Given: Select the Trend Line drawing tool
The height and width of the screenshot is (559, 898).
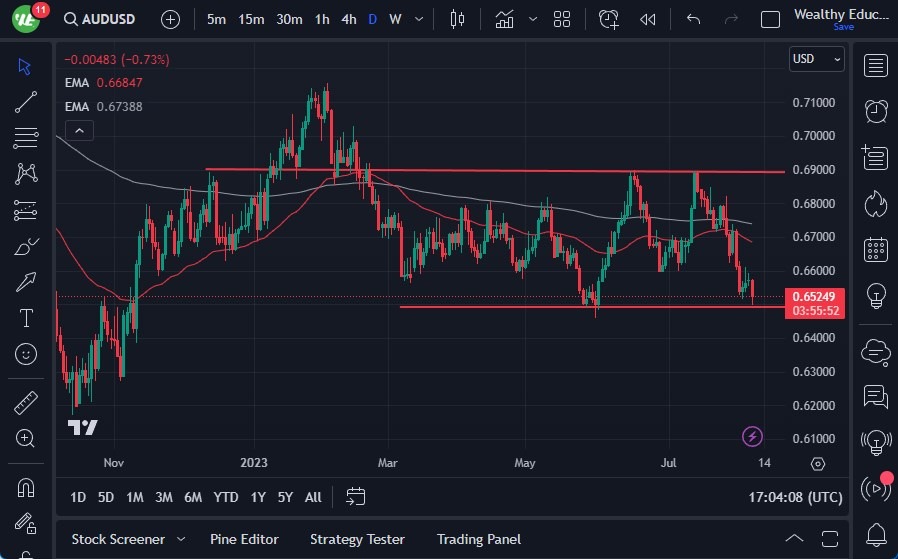Looking at the screenshot, I should [26, 101].
